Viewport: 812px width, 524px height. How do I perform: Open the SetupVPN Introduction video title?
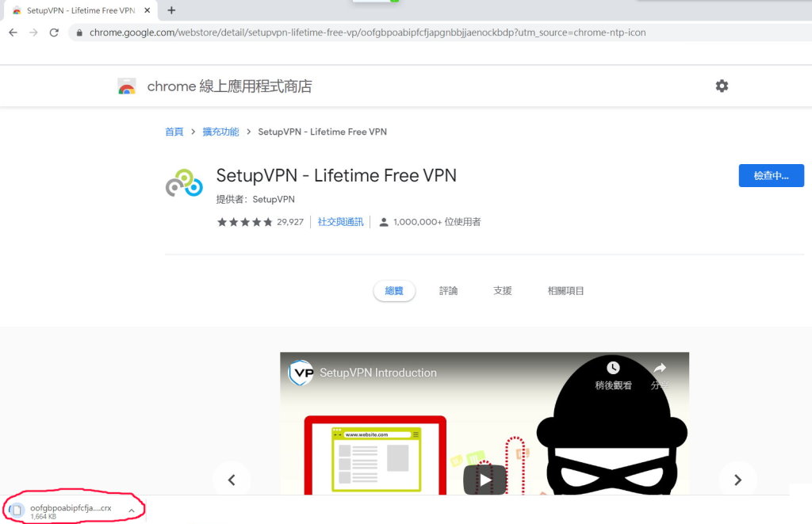click(x=378, y=373)
